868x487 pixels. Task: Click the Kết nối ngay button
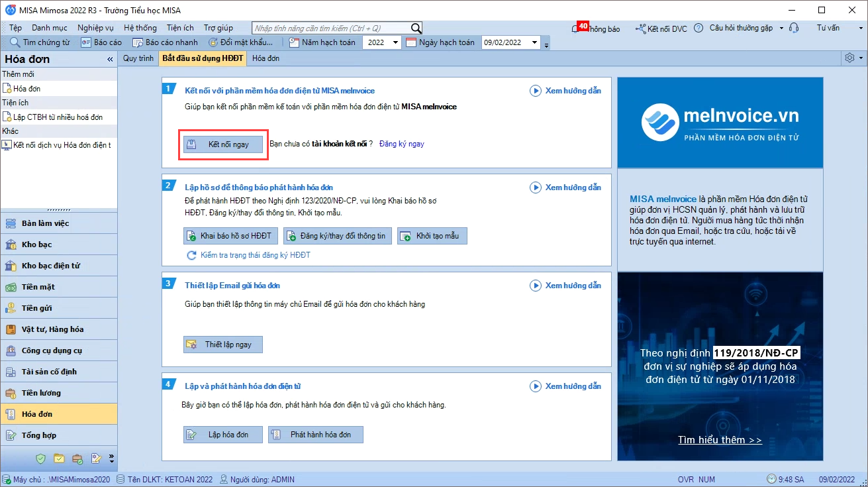[x=223, y=144]
